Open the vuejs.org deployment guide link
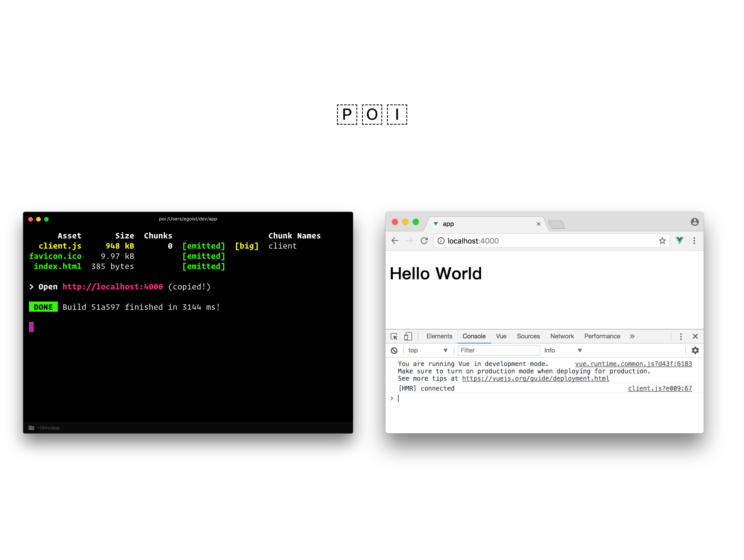Viewport: 744px width, 560px height. coord(535,379)
